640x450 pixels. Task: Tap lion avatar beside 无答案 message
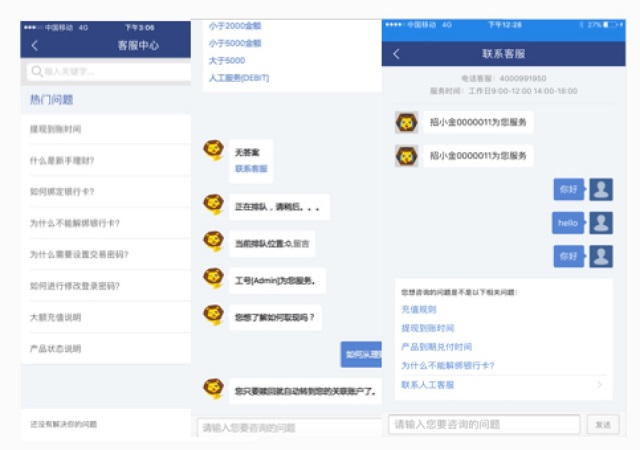[x=213, y=152]
